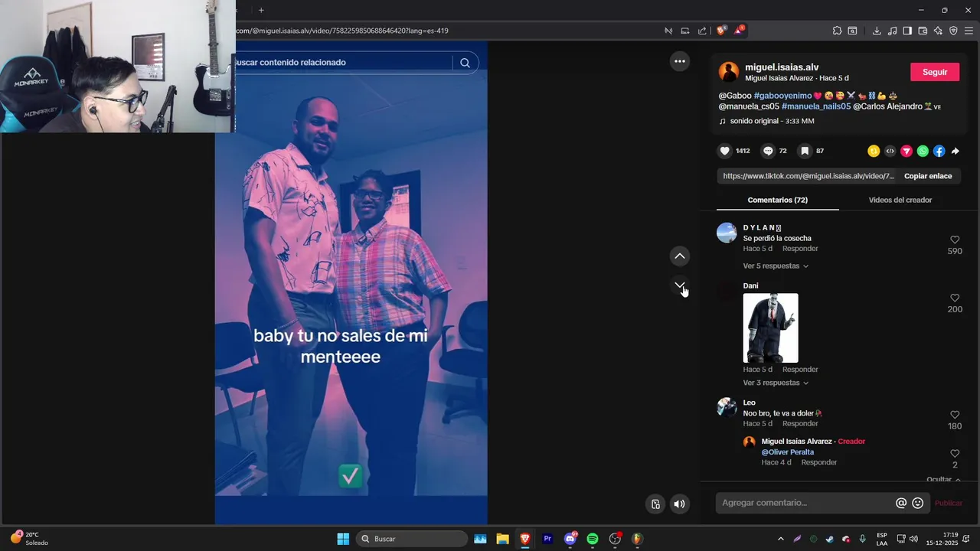980x551 pixels.
Task: Follow the creator with the 'Seguir' button
Action: pyautogui.click(x=934, y=72)
